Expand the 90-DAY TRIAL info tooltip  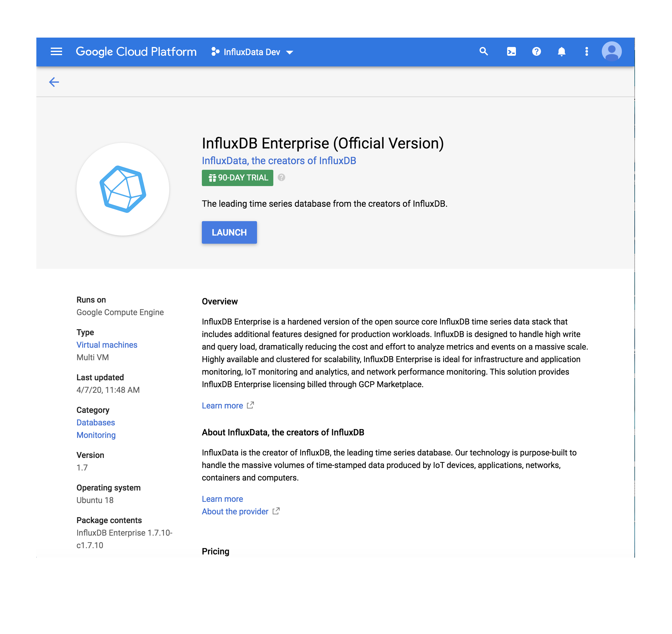click(283, 178)
